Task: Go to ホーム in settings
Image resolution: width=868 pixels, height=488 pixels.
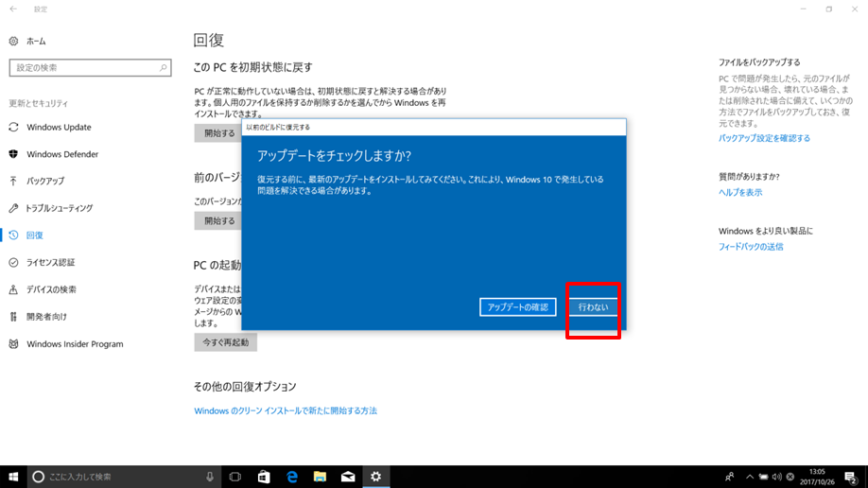Action: click(36, 41)
